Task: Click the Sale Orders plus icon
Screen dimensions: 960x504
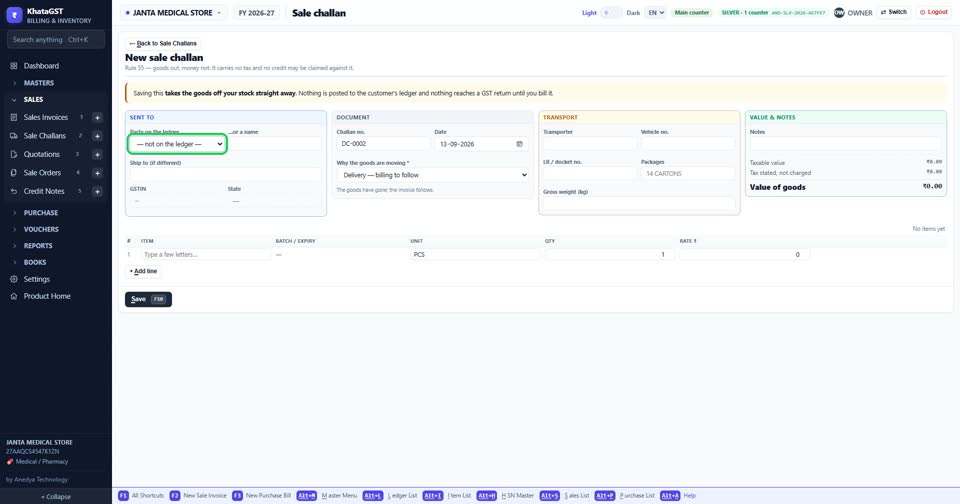Action: [97, 173]
